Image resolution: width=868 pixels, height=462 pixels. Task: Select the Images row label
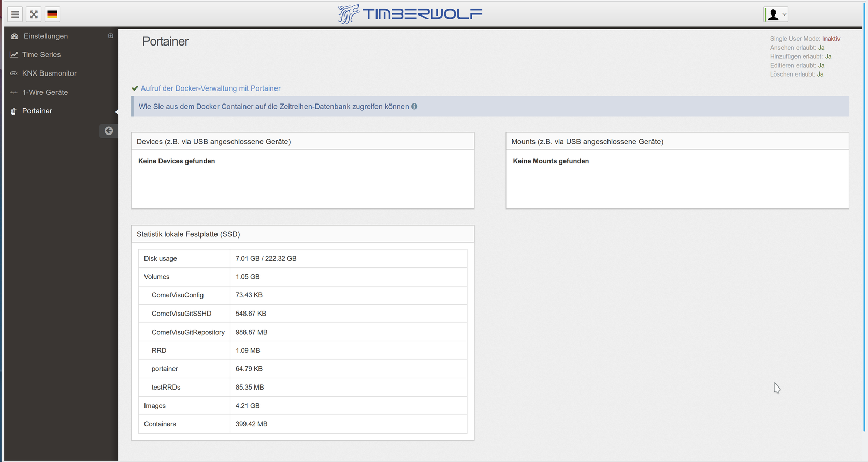click(x=155, y=406)
